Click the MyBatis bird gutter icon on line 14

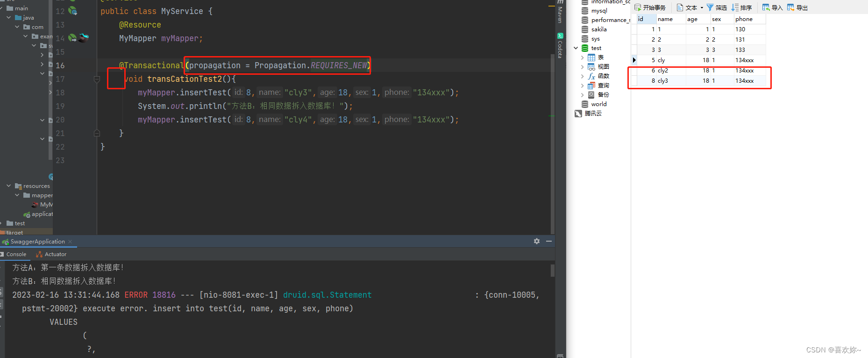pyautogui.click(x=84, y=38)
